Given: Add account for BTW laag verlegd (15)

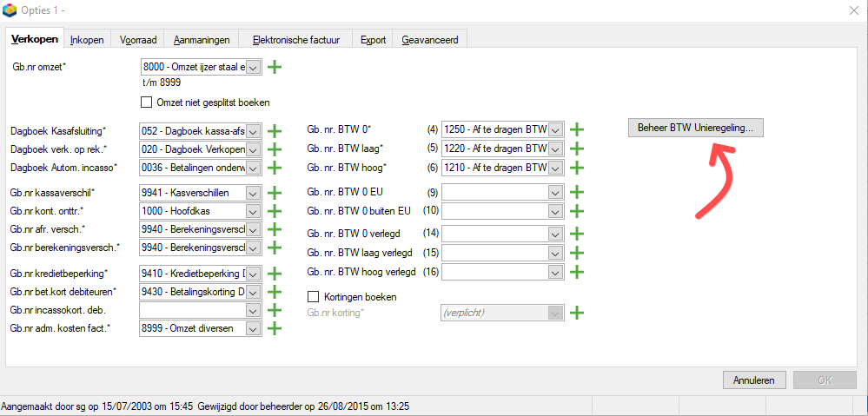Looking at the screenshot, I should pos(577,253).
